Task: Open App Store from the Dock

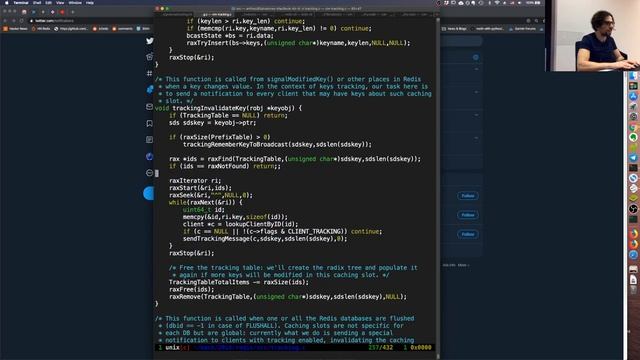Action: click(633, 96)
